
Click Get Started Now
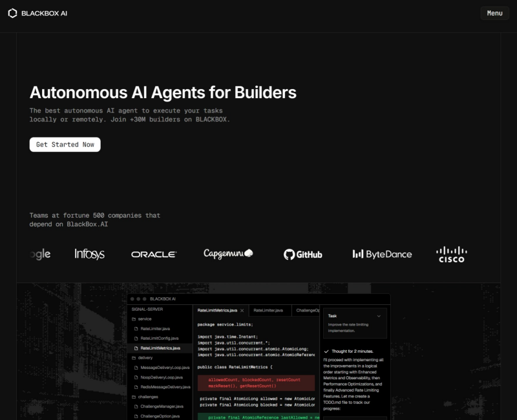pos(65,144)
